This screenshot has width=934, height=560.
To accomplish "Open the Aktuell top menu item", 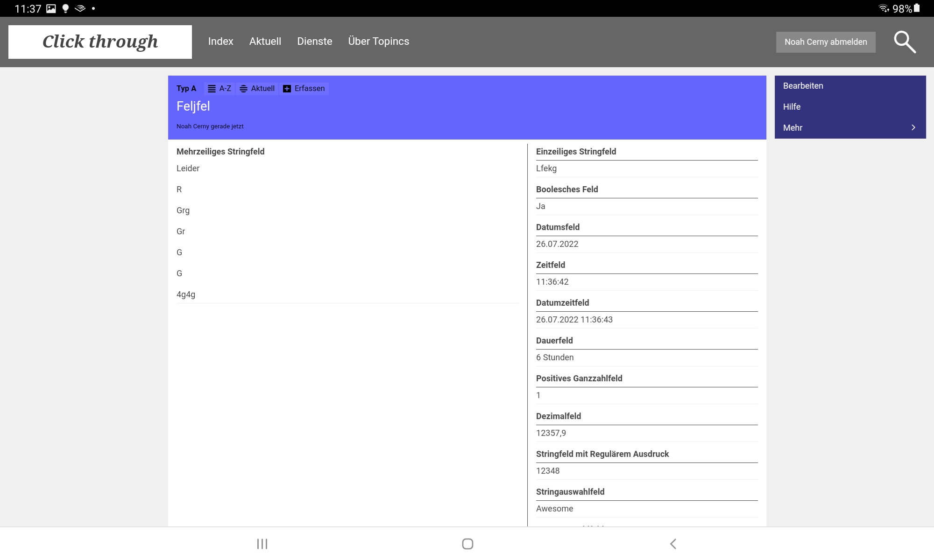I will tap(265, 41).
